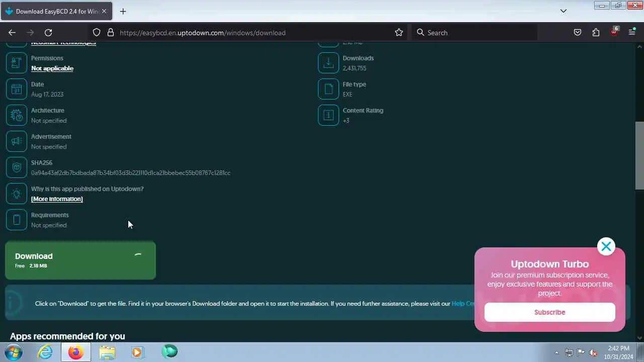
Task: Open Windows Explorer folder from taskbar
Action: (x=107, y=352)
